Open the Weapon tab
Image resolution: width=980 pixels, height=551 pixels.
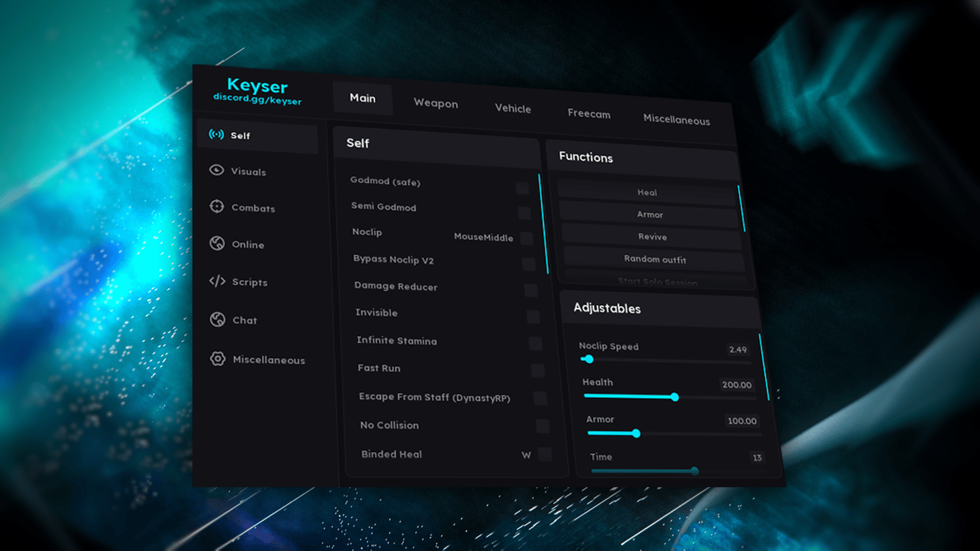(435, 103)
